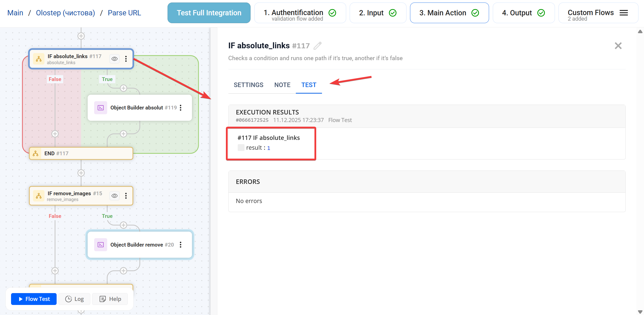644x315 pixels.
Task: Open the Olostep breadcrumb link
Action: coord(65,13)
